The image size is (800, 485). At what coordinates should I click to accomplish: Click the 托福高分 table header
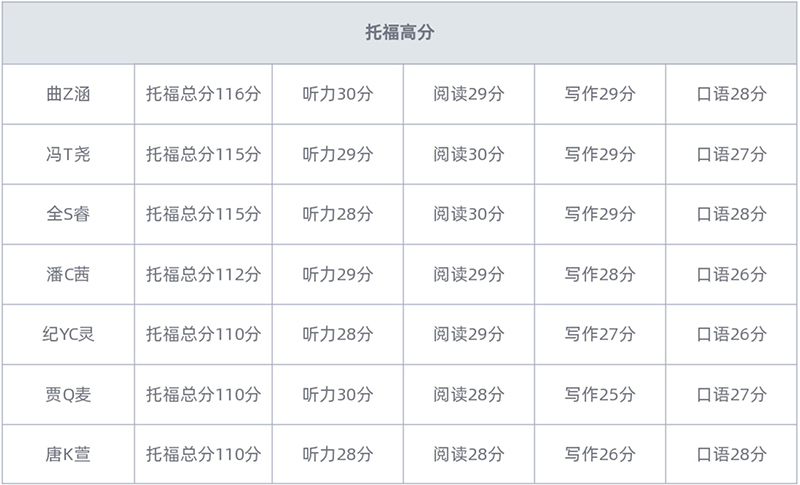(x=399, y=32)
